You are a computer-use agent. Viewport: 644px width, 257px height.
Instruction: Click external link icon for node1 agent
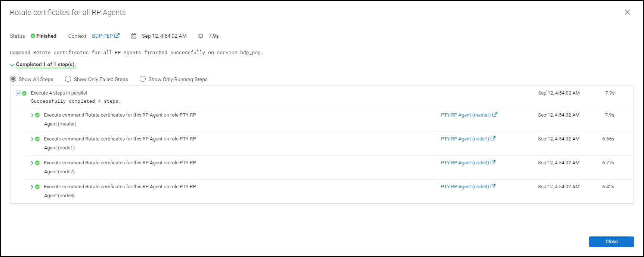click(x=493, y=139)
